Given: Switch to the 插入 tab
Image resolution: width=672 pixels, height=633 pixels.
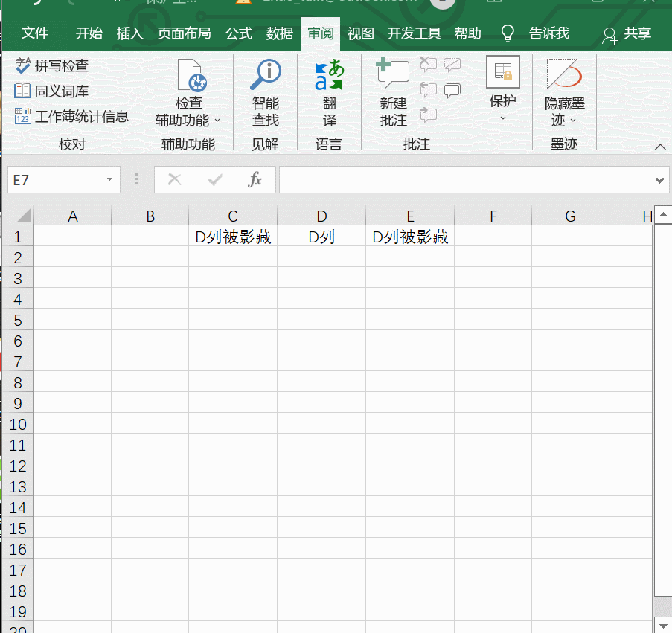Looking at the screenshot, I should pyautogui.click(x=129, y=33).
